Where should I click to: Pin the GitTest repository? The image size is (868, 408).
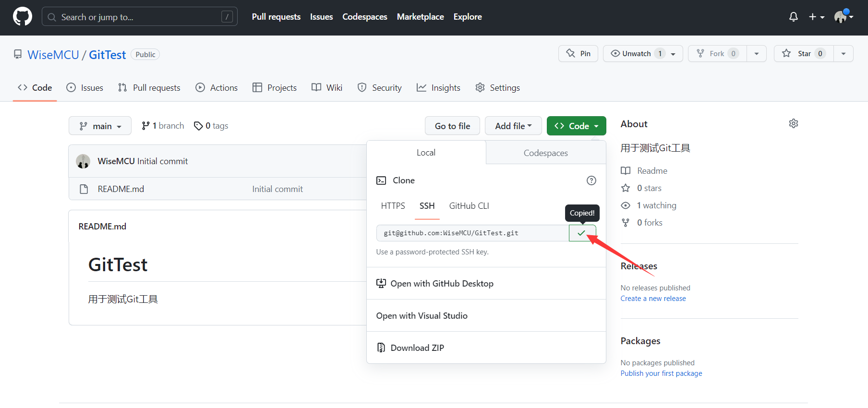tap(578, 54)
